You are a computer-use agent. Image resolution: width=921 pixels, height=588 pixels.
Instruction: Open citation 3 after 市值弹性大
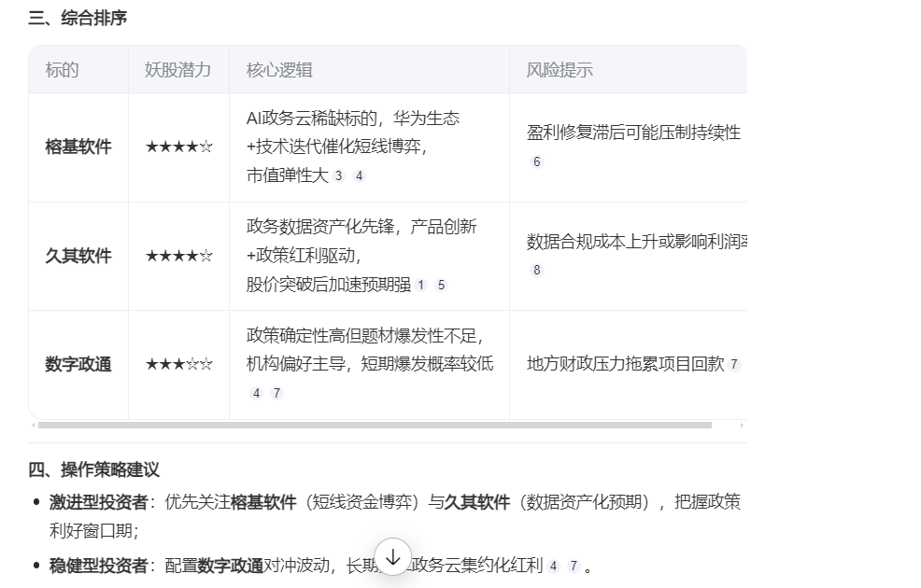click(338, 175)
